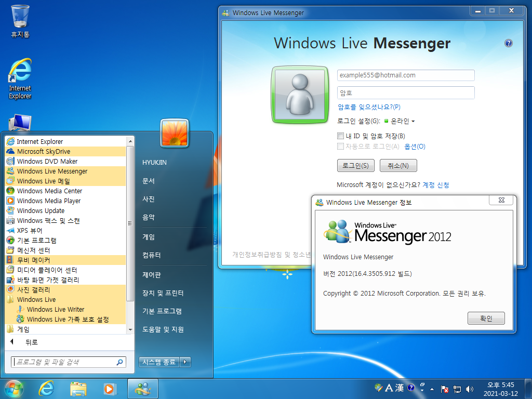Click program list scrollbar up arrow
532x399 pixels.
click(x=130, y=141)
